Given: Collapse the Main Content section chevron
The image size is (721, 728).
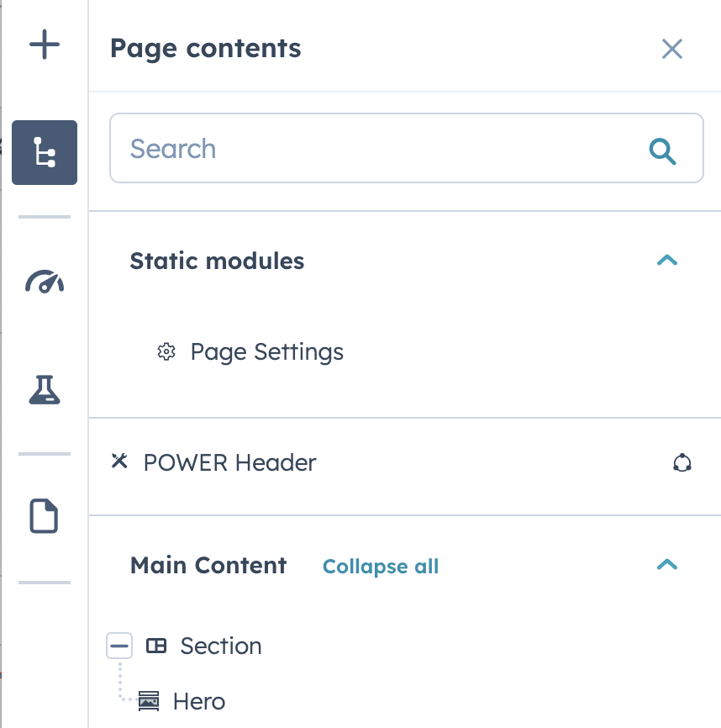Looking at the screenshot, I should point(667,565).
